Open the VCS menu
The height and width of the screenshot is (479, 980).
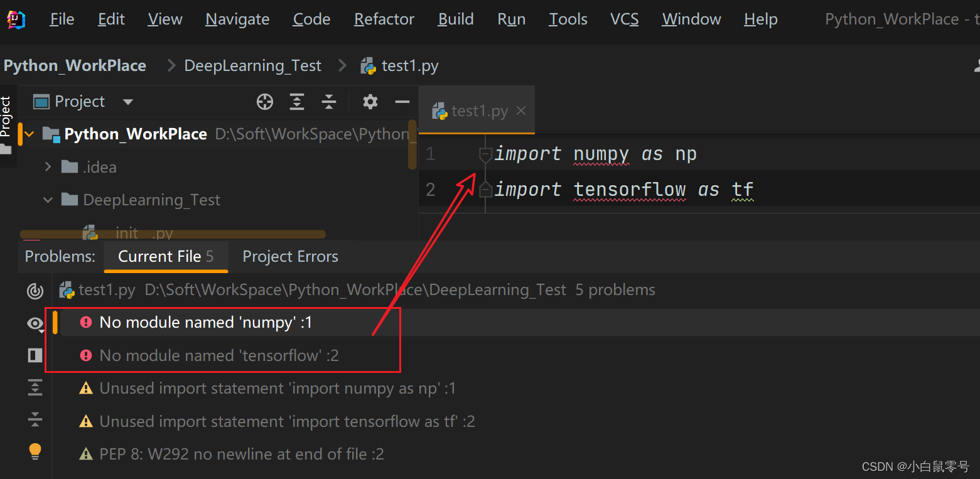click(625, 19)
